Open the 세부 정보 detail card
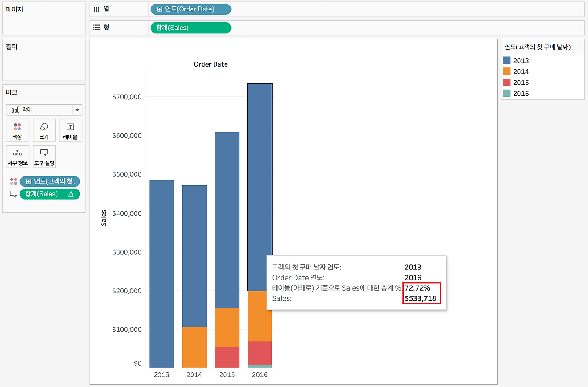This screenshot has width=588, height=387. point(17,157)
